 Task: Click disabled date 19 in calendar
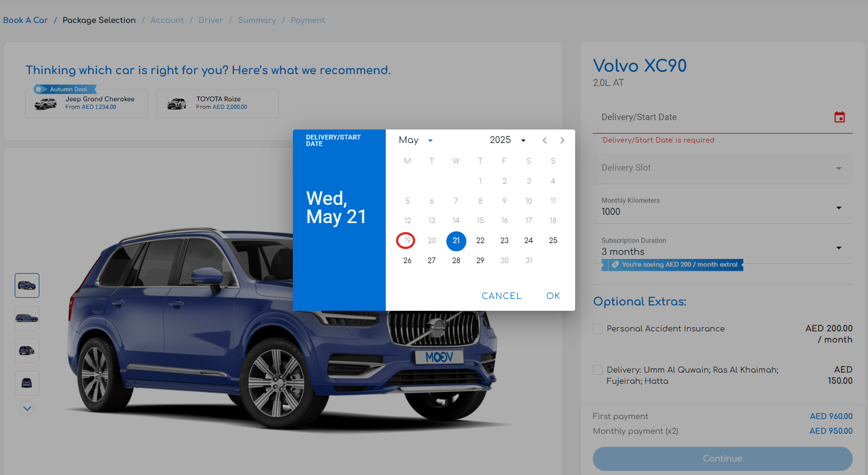(408, 241)
